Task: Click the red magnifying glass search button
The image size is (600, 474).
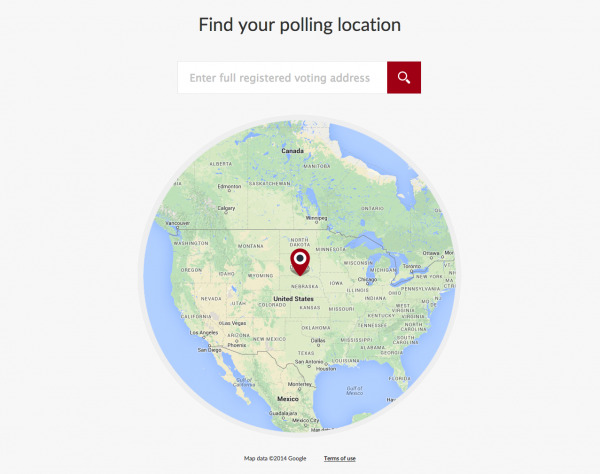Action: pyautogui.click(x=404, y=77)
